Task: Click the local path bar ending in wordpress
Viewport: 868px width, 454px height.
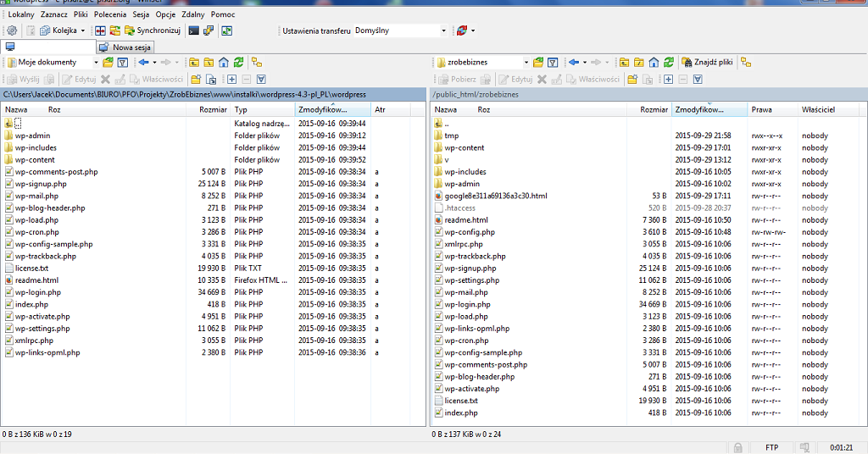Action: point(213,95)
